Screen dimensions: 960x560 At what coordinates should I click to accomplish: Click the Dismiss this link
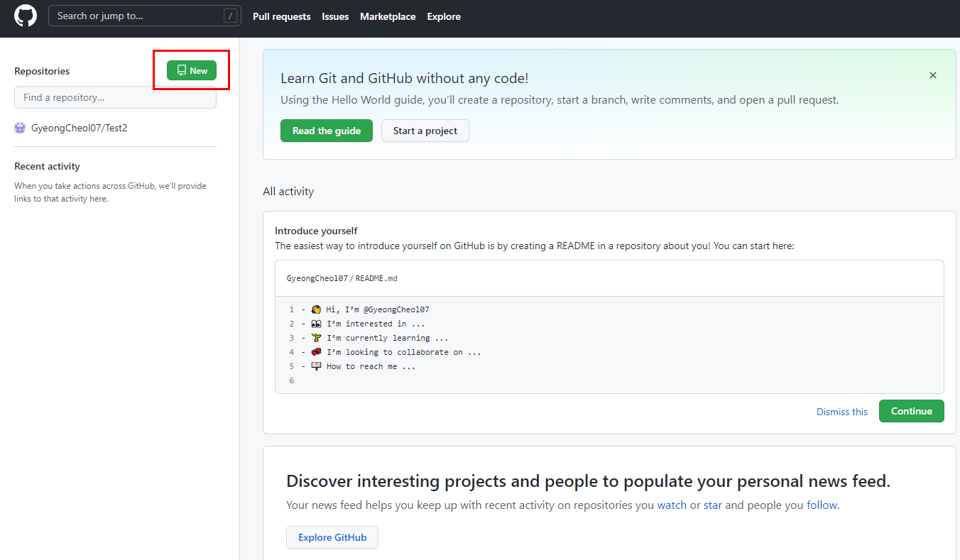point(841,412)
